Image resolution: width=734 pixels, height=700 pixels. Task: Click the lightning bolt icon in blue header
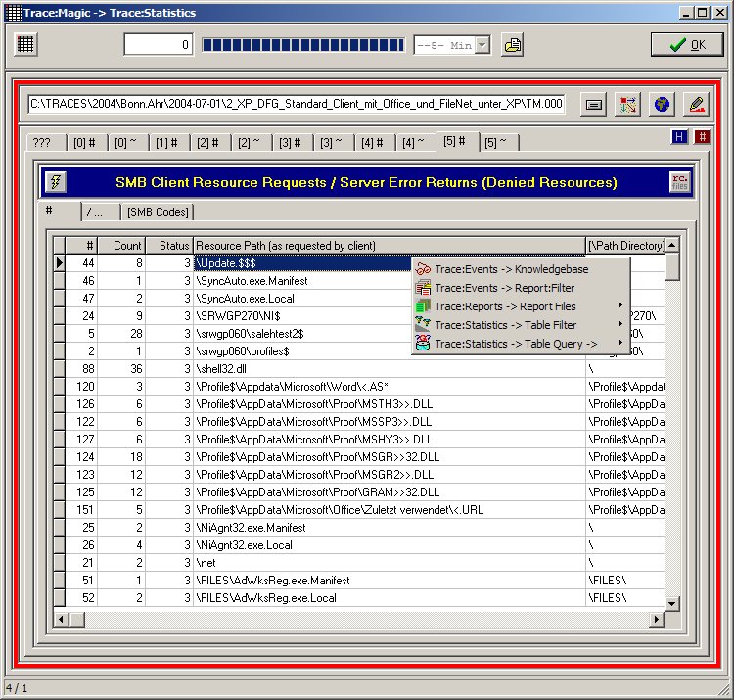click(x=57, y=182)
